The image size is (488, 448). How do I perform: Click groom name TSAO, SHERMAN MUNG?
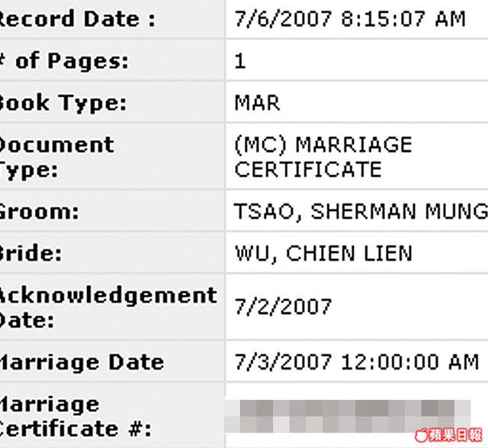click(x=361, y=212)
